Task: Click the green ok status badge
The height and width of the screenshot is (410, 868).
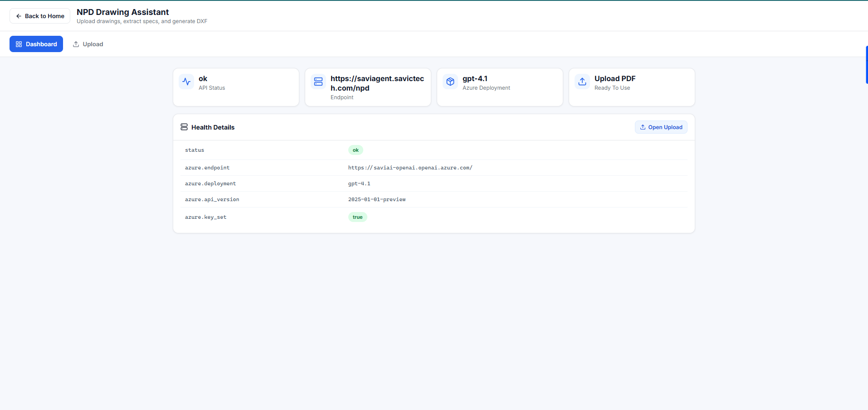Action: pos(356,150)
